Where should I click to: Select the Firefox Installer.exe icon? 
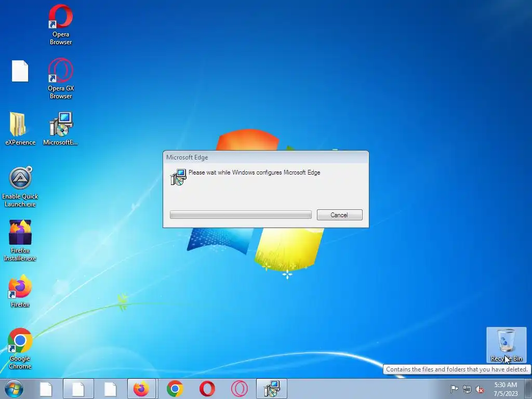tap(20, 241)
